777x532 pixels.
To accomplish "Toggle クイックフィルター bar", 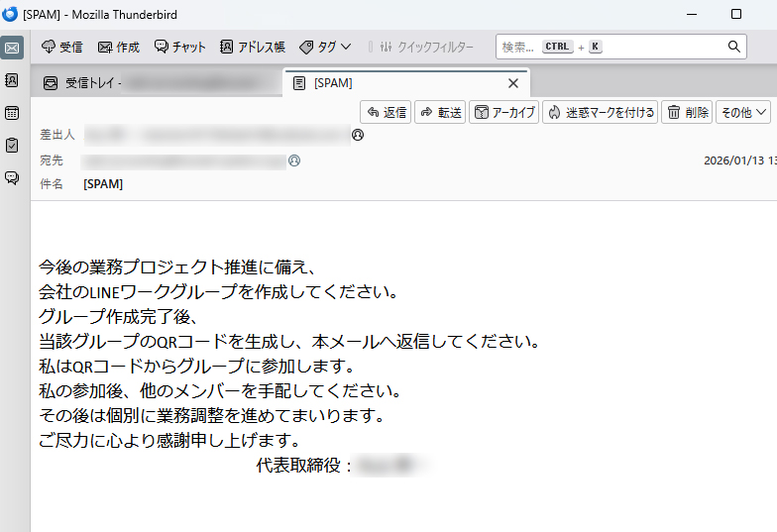I will pos(426,48).
